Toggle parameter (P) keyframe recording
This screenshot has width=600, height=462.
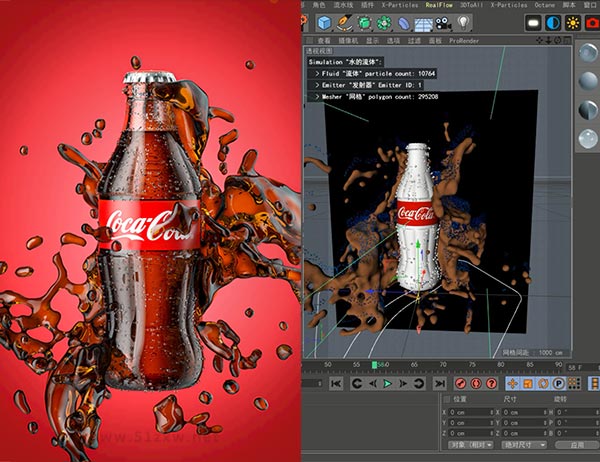[x=559, y=383]
